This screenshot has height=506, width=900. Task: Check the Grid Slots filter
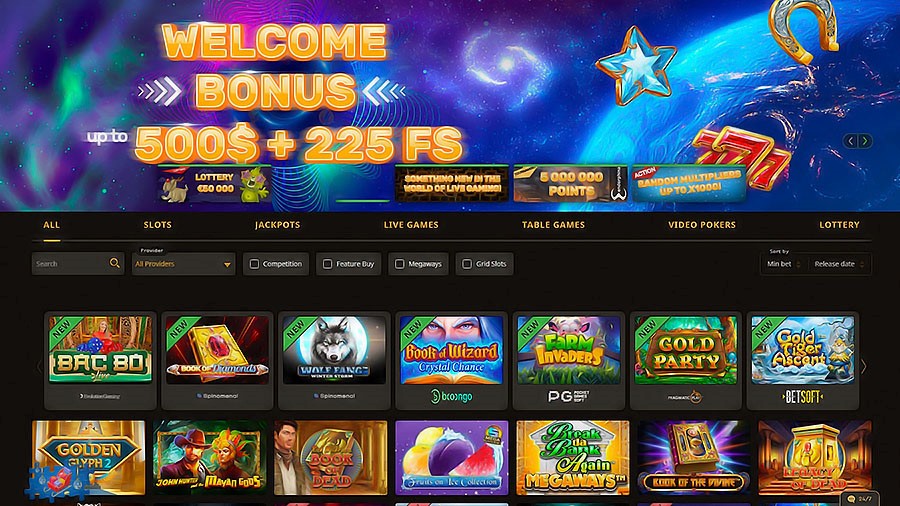click(x=467, y=264)
